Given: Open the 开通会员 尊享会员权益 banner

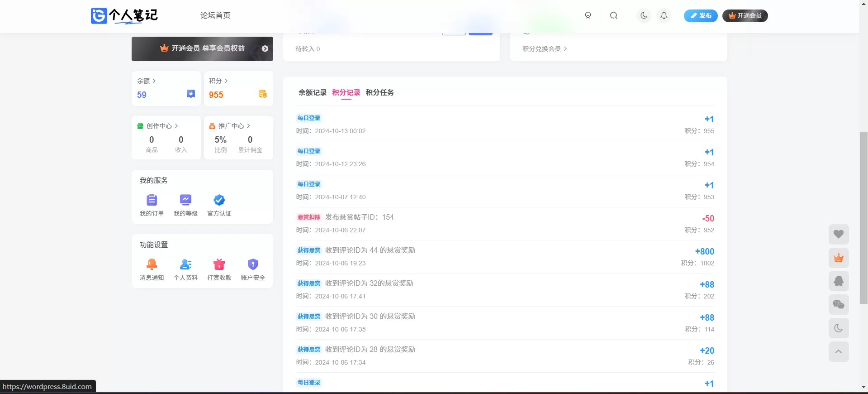Looking at the screenshot, I should coord(202,48).
